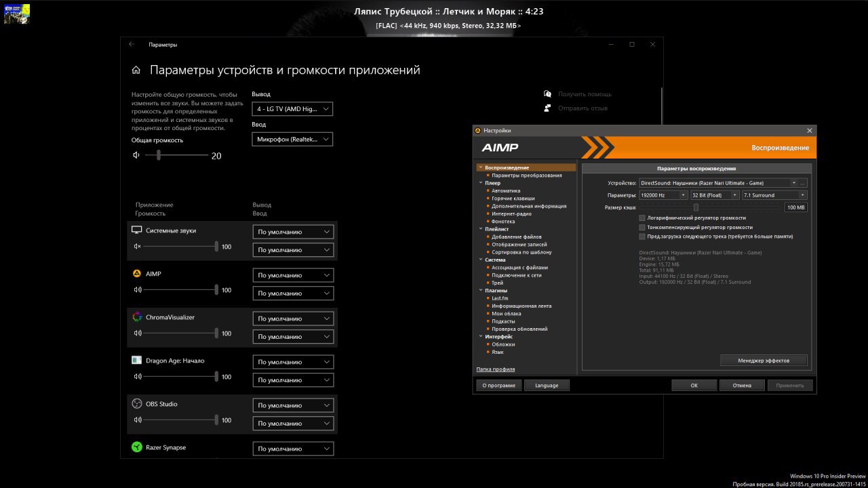Click the AIMP app icon in the volume list
868x488 pixels.
pyautogui.click(x=136, y=274)
